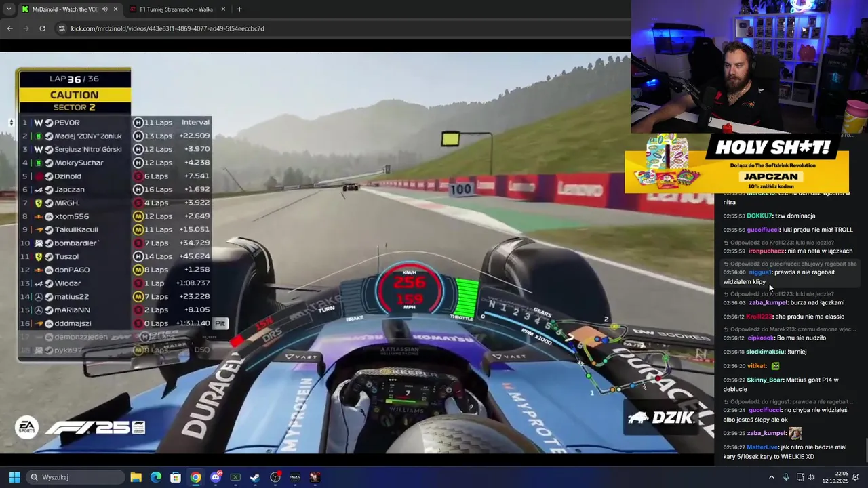The width and height of the screenshot is (868, 488).
Task: Open Steam from the taskbar
Action: 255,477
